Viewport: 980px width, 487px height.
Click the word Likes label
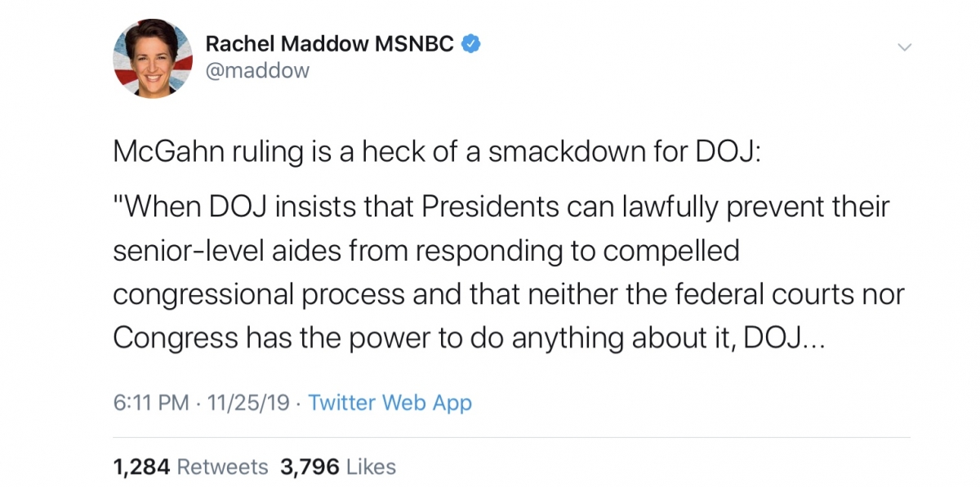pos(371,467)
